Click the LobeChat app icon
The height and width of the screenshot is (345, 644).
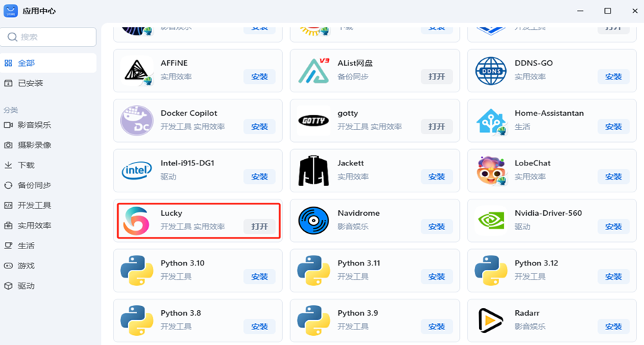click(490, 170)
